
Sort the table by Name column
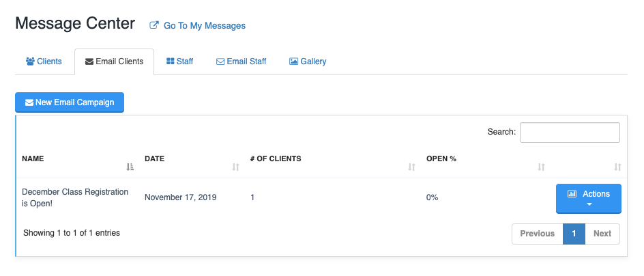coord(130,167)
